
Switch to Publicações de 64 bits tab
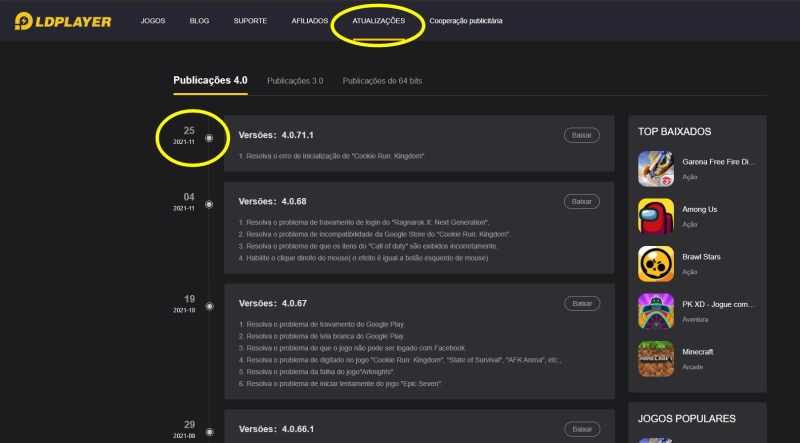383,80
